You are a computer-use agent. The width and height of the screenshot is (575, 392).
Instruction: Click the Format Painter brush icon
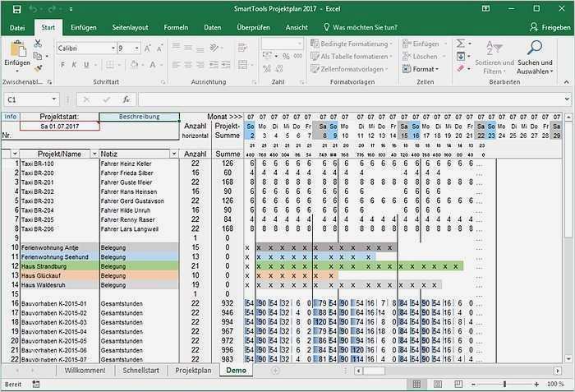coord(38,68)
